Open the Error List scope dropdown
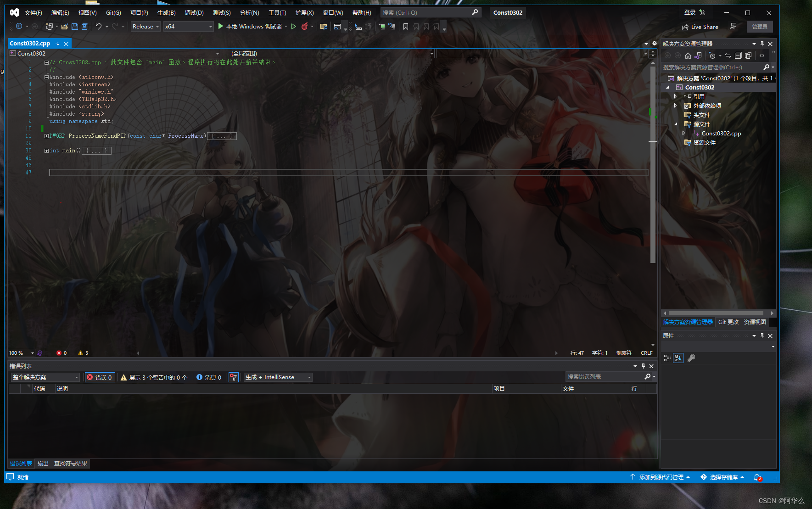This screenshot has height=509, width=812. coord(45,377)
